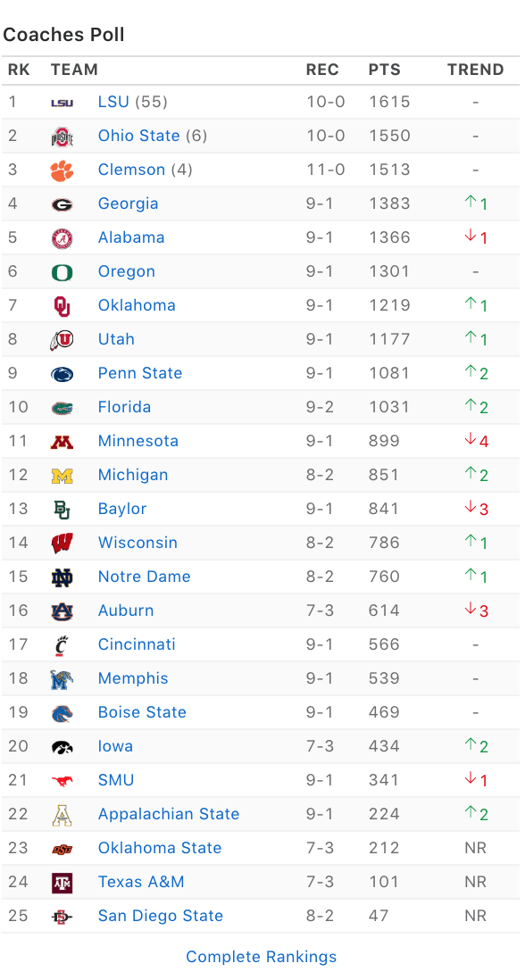Click the LSU team logo
The width and height of the screenshot is (525, 980).
coord(62,102)
